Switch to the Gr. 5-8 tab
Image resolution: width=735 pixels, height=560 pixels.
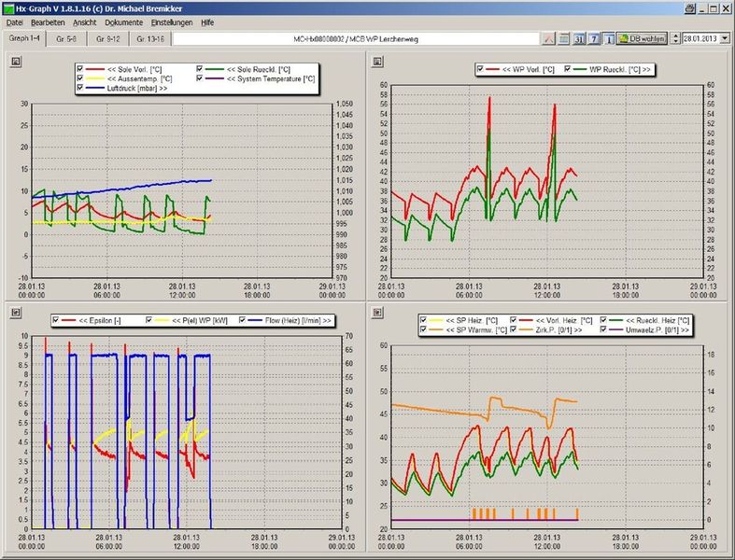(67, 39)
